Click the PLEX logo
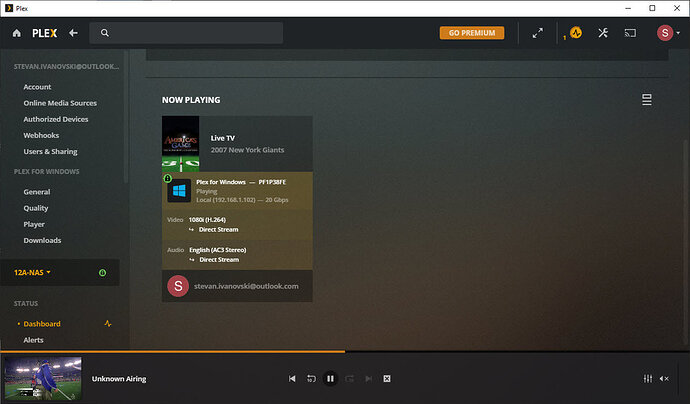This screenshot has height=404, width=690. [44, 33]
